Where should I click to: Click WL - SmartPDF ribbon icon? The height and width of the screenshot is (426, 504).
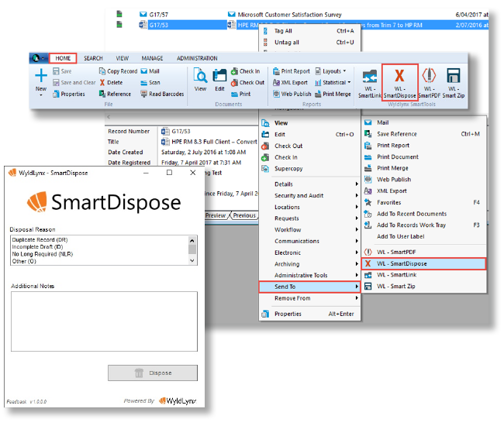tap(429, 76)
